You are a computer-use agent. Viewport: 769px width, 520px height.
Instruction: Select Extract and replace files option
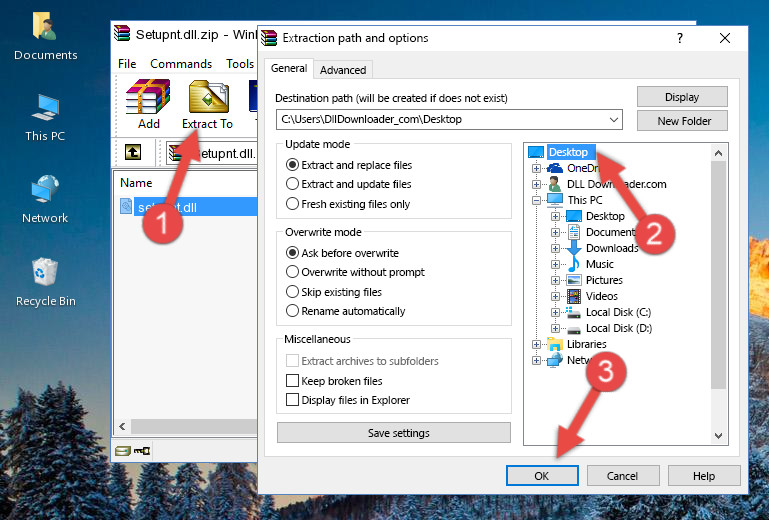[292, 165]
